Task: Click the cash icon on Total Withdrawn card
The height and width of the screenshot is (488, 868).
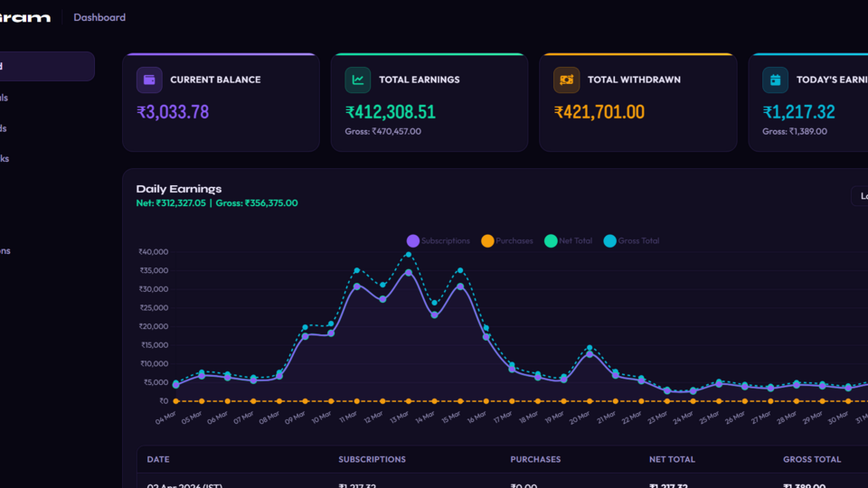Action: [x=566, y=80]
